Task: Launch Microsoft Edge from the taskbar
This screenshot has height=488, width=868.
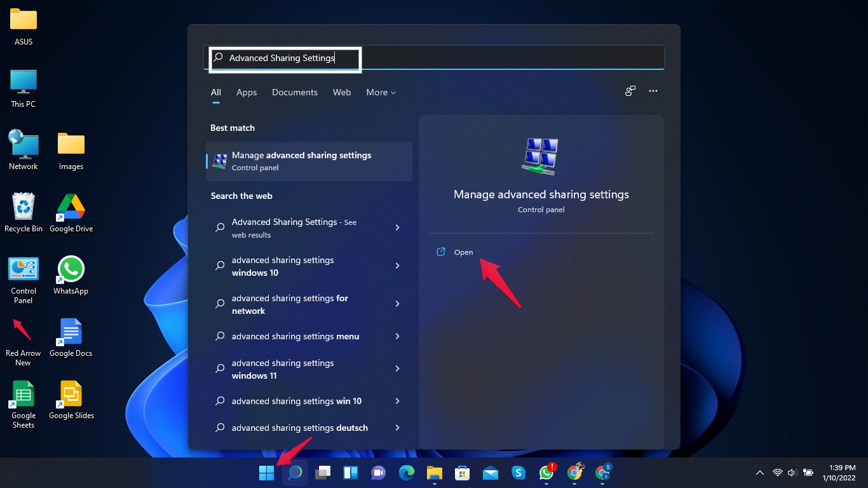Action: coord(406,473)
